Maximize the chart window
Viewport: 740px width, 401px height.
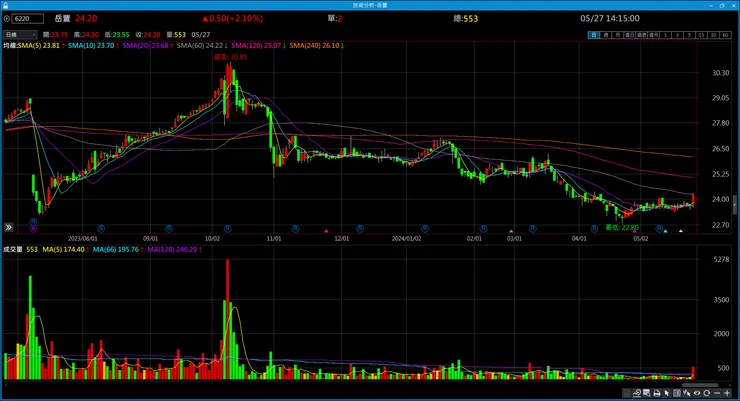(722, 5)
